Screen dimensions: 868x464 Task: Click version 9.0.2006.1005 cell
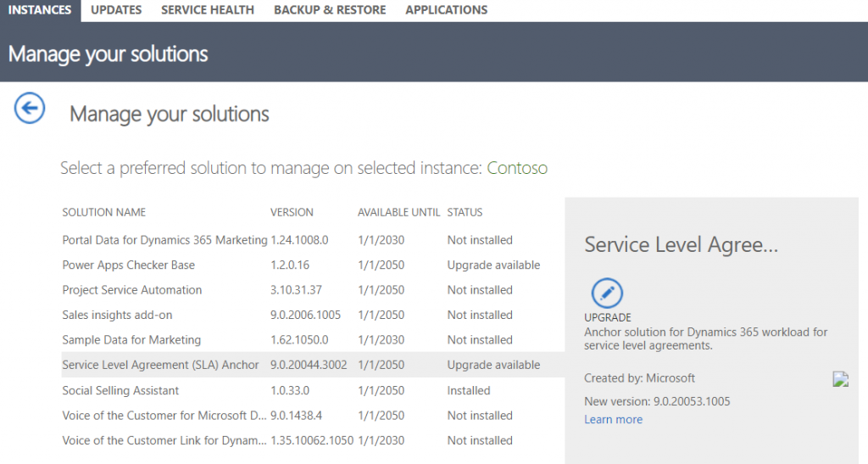click(305, 315)
